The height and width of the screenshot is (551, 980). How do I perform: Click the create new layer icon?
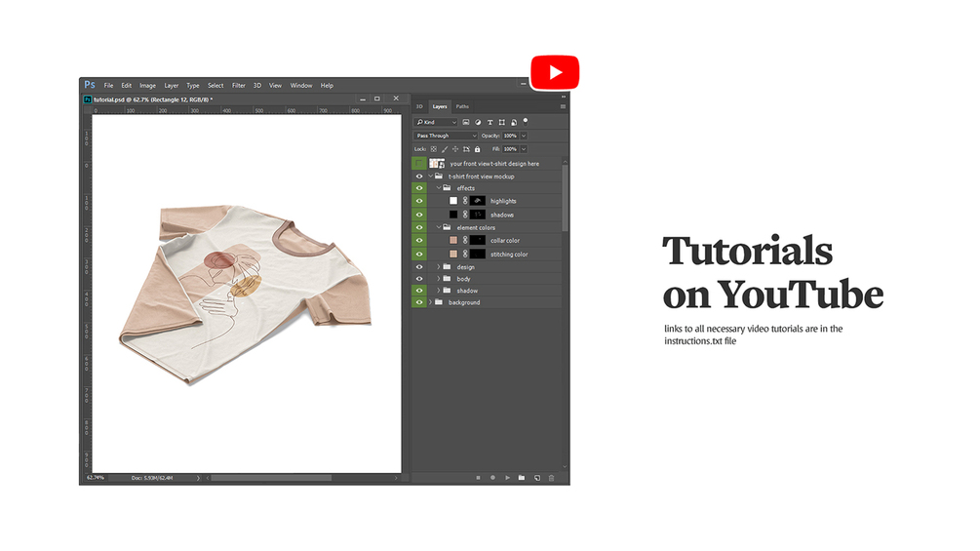click(537, 478)
